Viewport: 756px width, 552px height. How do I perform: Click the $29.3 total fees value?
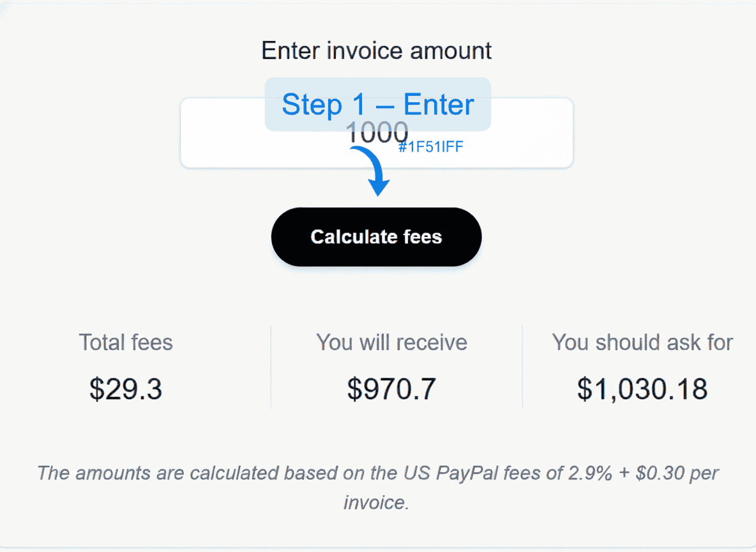(x=126, y=388)
